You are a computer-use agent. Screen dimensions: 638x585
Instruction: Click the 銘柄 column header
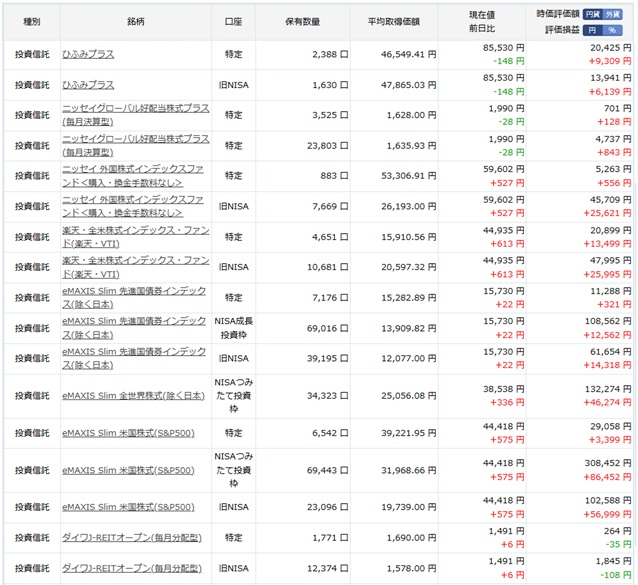pos(135,22)
